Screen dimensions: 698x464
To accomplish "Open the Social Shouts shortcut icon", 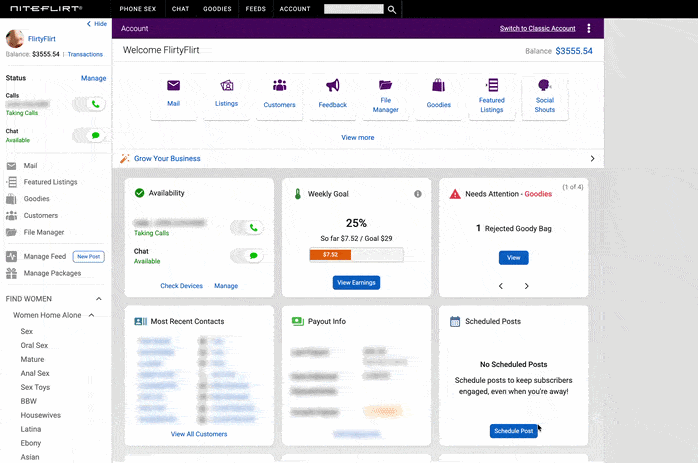I will [x=544, y=85].
